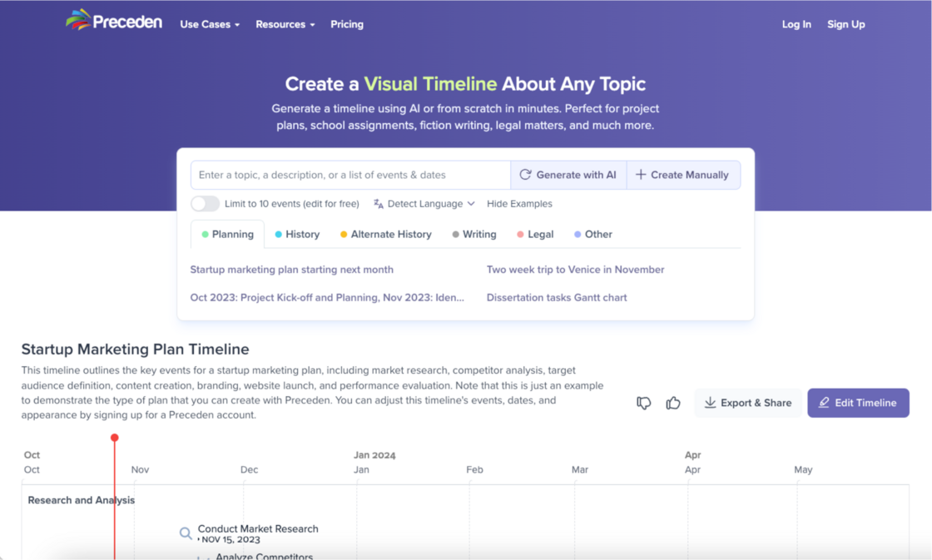Click the refresh icon in Generate with AI

[x=525, y=175]
